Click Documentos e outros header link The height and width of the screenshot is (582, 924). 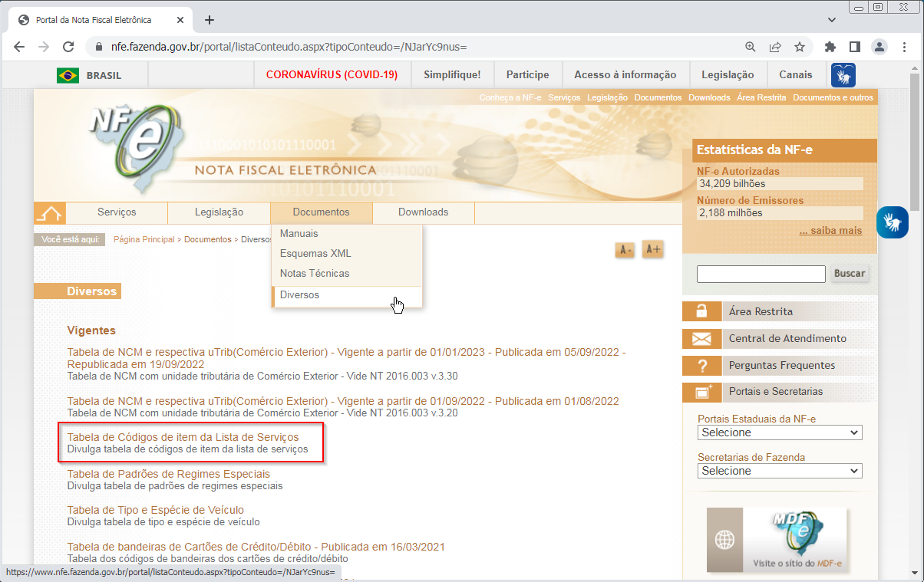click(x=833, y=97)
